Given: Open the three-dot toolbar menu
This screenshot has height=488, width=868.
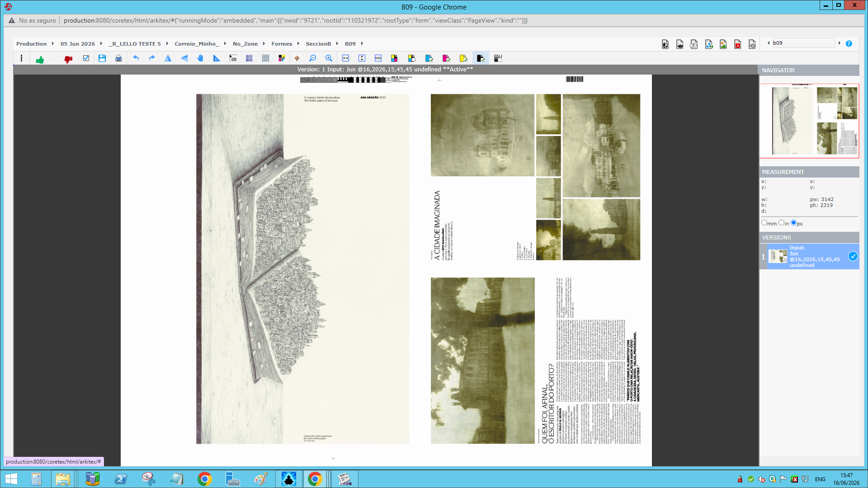Looking at the screenshot, I should point(21,58).
